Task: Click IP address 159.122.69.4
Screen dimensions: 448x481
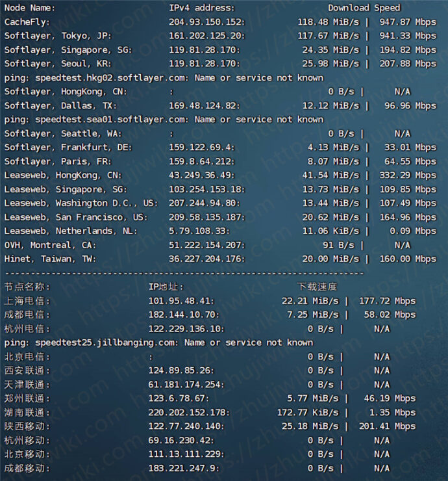Action: coord(202,148)
